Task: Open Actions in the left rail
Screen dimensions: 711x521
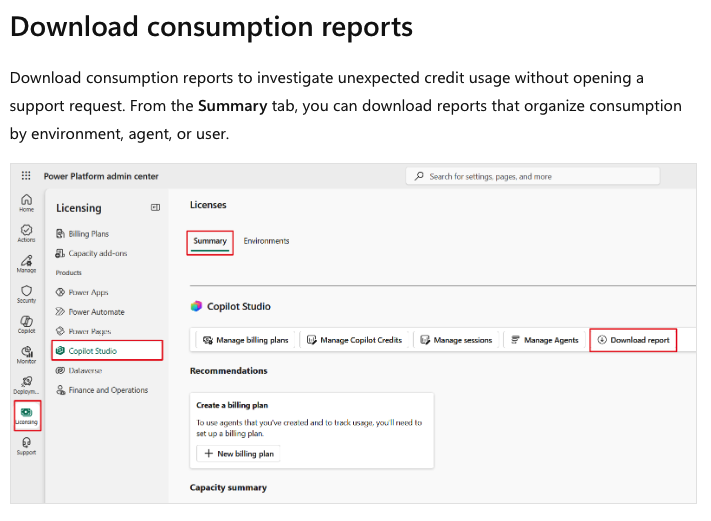Action: point(26,233)
